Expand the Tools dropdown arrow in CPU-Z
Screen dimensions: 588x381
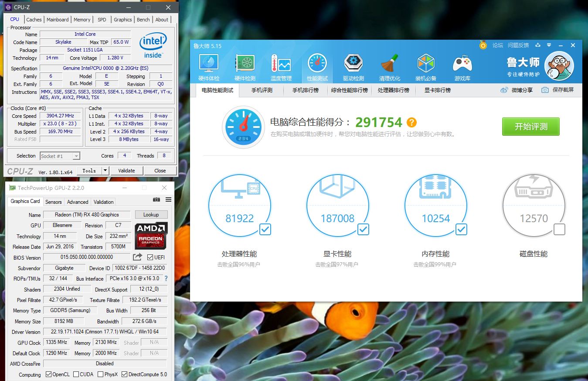(x=105, y=171)
